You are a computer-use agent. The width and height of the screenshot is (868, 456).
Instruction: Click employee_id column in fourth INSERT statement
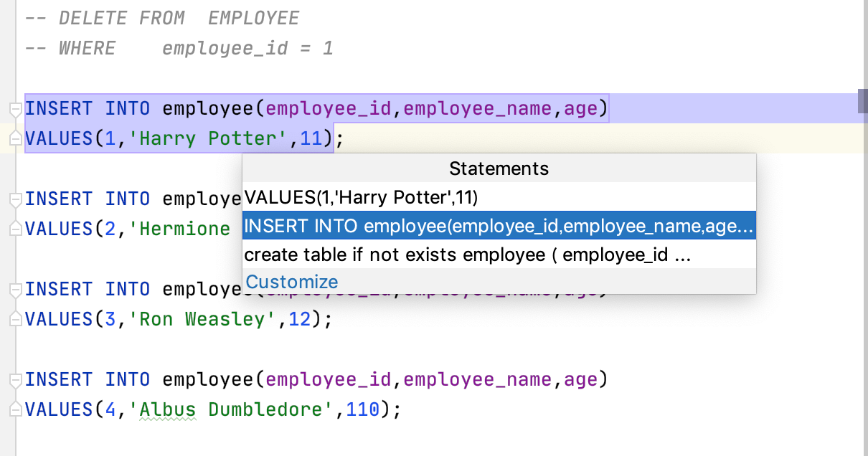[329, 379]
